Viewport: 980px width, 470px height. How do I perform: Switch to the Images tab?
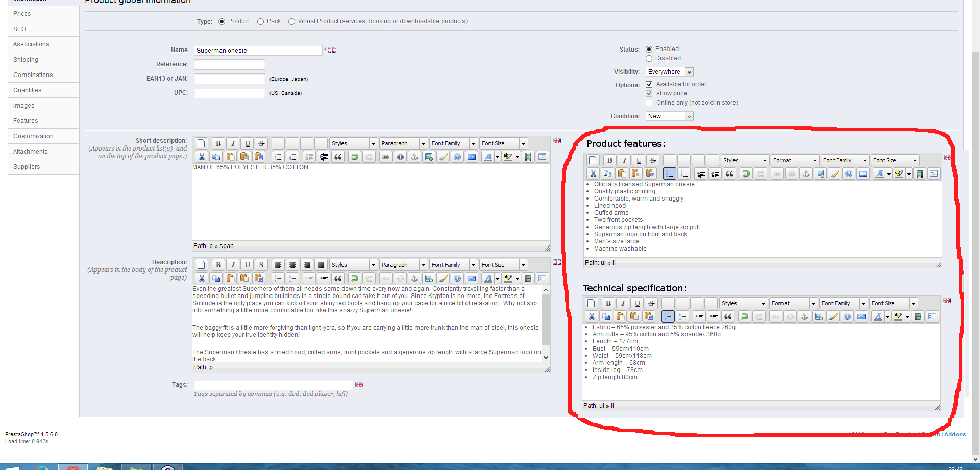(43, 106)
